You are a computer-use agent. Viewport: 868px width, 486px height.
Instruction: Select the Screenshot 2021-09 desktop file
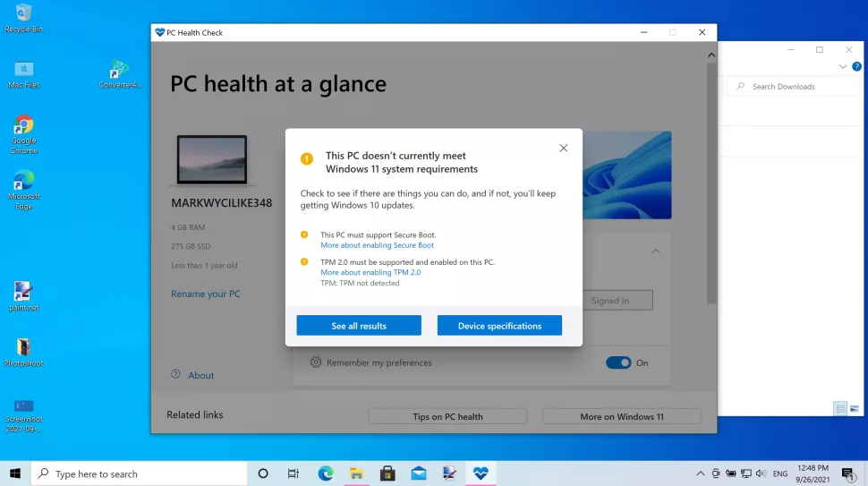[x=24, y=416]
